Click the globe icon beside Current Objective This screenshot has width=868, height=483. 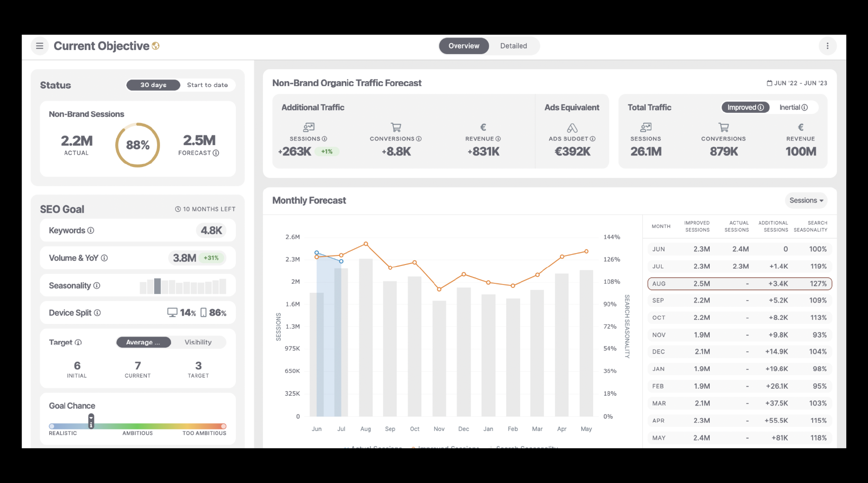(x=155, y=46)
